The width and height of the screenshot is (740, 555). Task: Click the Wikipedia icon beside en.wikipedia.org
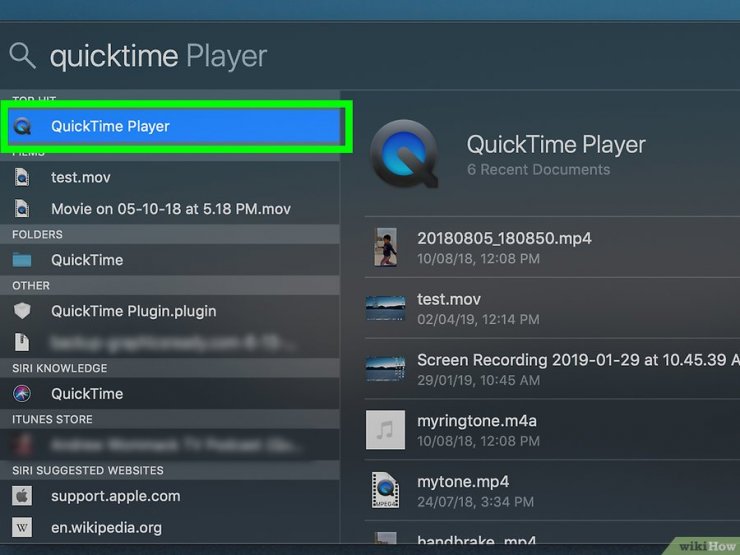22,527
